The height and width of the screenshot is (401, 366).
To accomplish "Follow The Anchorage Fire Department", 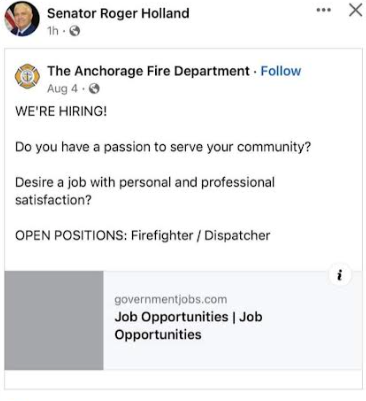I will 281,71.
